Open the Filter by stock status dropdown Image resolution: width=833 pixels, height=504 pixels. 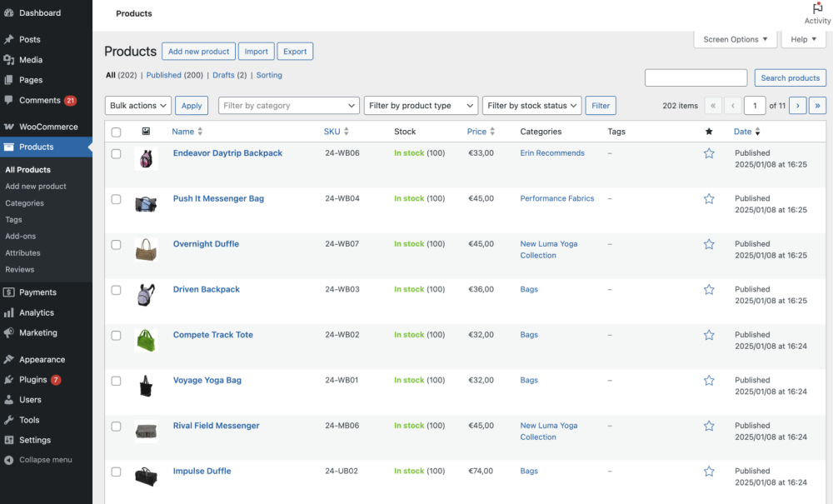531,105
